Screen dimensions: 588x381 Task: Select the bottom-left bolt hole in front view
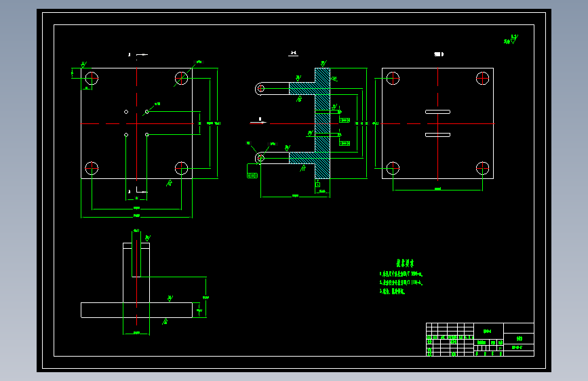point(92,168)
